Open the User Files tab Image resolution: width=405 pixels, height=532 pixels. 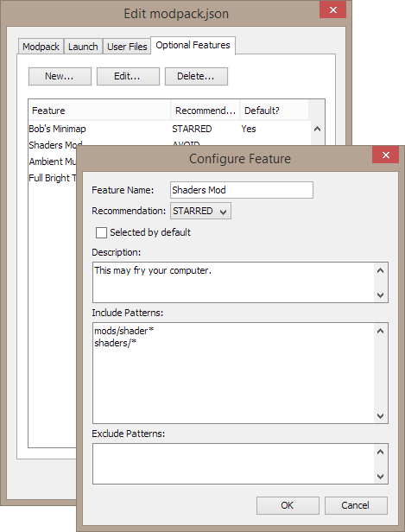(x=127, y=47)
